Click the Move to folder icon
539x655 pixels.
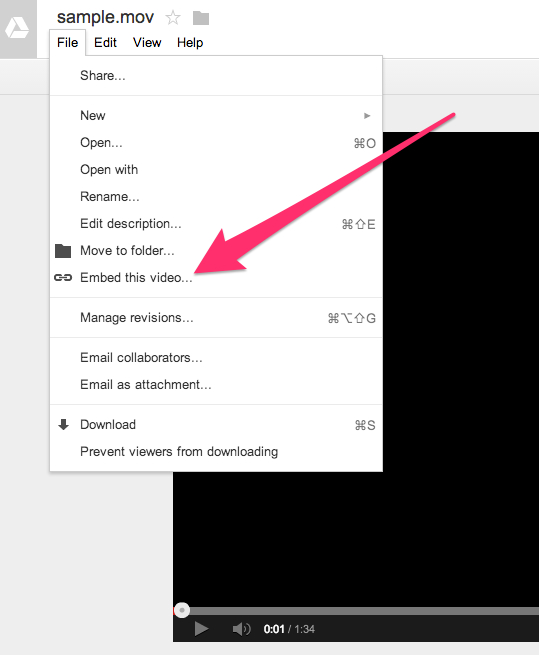[63, 251]
